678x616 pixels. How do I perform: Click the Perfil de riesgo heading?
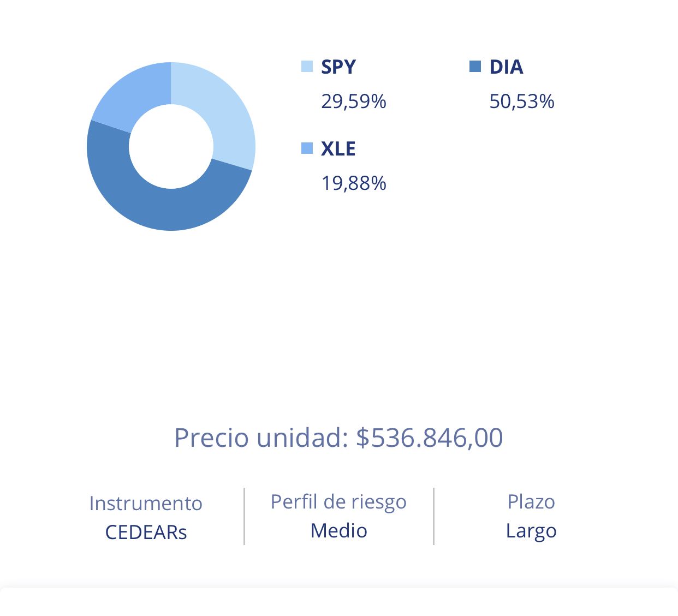[338, 501]
